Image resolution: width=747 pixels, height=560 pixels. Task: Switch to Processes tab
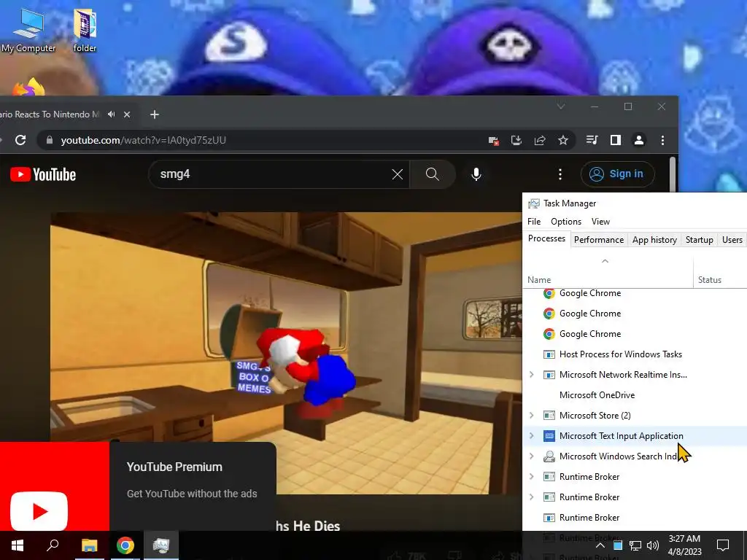coord(546,238)
